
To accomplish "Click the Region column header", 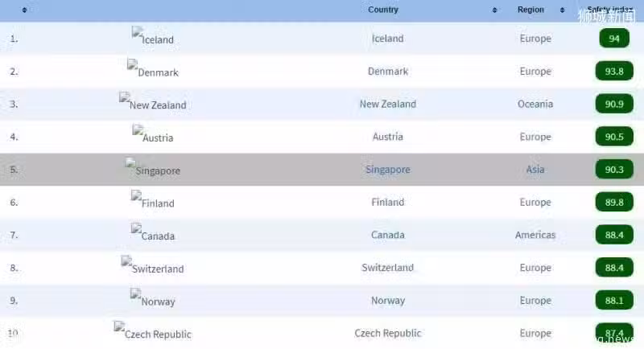I will point(530,10).
